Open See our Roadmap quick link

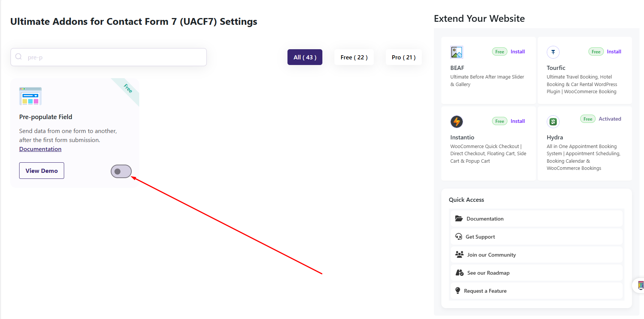[488, 273]
